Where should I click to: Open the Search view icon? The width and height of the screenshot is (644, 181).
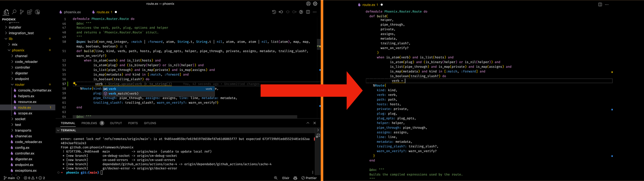(x=14, y=12)
